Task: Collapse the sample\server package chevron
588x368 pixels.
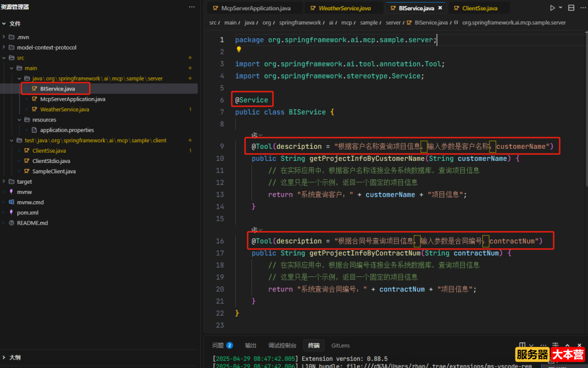Action: point(19,79)
